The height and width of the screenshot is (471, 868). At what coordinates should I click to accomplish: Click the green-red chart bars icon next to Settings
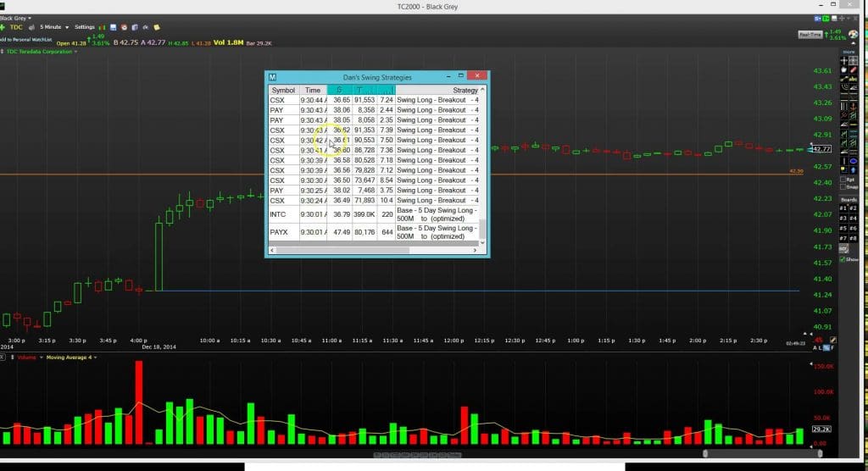(x=103, y=27)
